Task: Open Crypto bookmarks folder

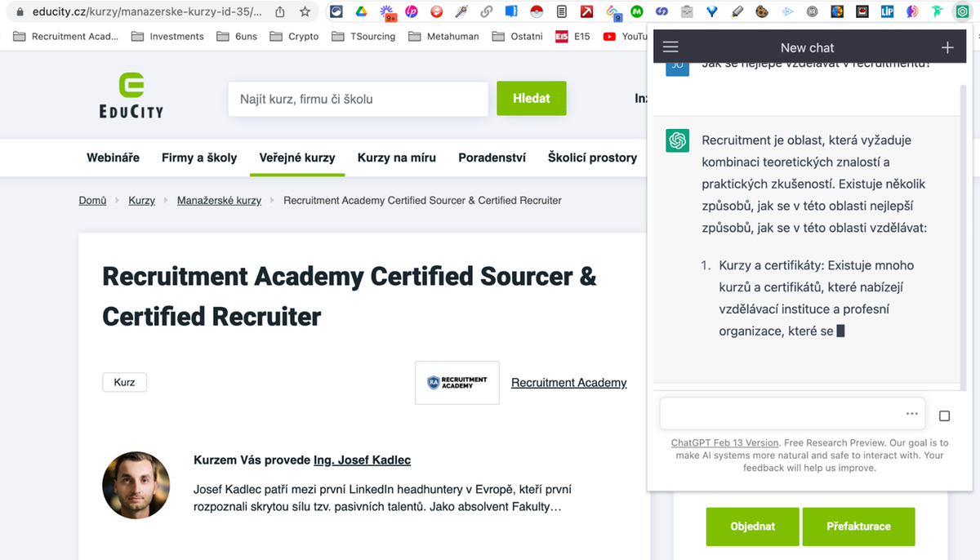Action: coord(294,36)
